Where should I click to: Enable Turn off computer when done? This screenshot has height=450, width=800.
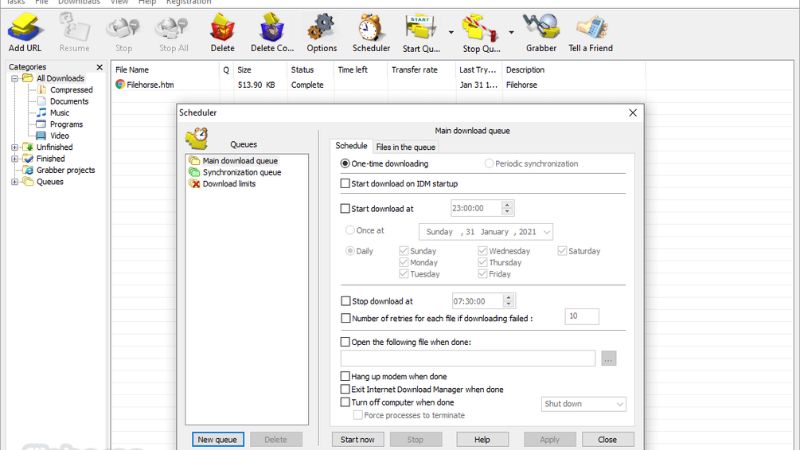tap(345, 402)
